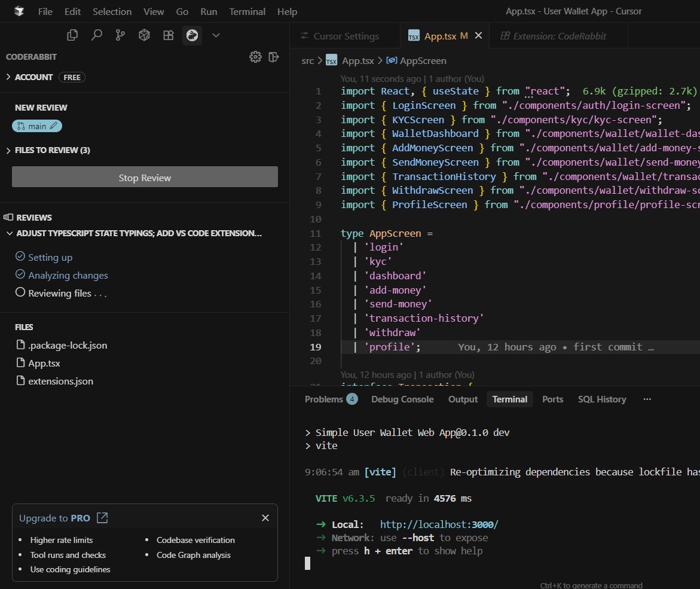Image resolution: width=700 pixels, height=589 pixels.
Task: Expand the additional views chevron
Action: 216,35
